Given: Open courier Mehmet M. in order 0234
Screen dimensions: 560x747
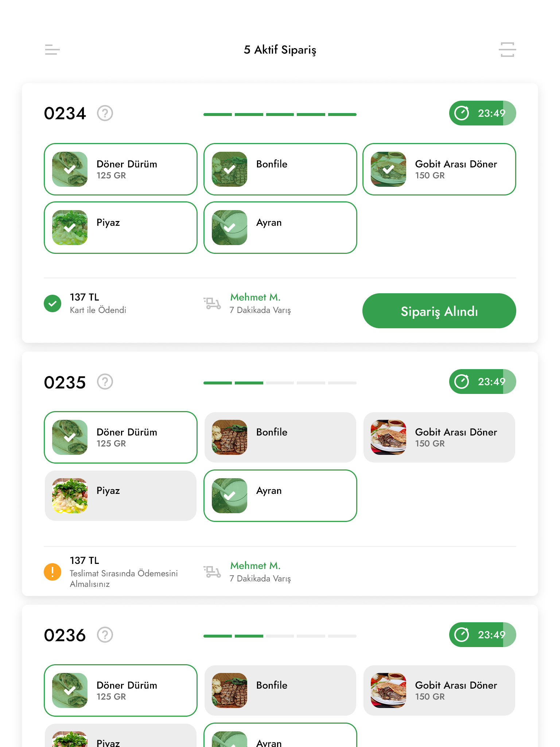Looking at the screenshot, I should pos(255,298).
